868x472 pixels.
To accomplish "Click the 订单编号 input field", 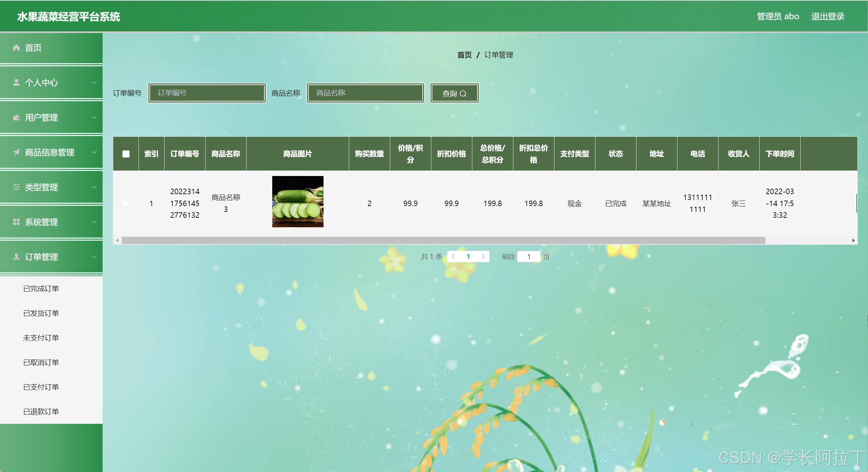I will (x=207, y=93).
